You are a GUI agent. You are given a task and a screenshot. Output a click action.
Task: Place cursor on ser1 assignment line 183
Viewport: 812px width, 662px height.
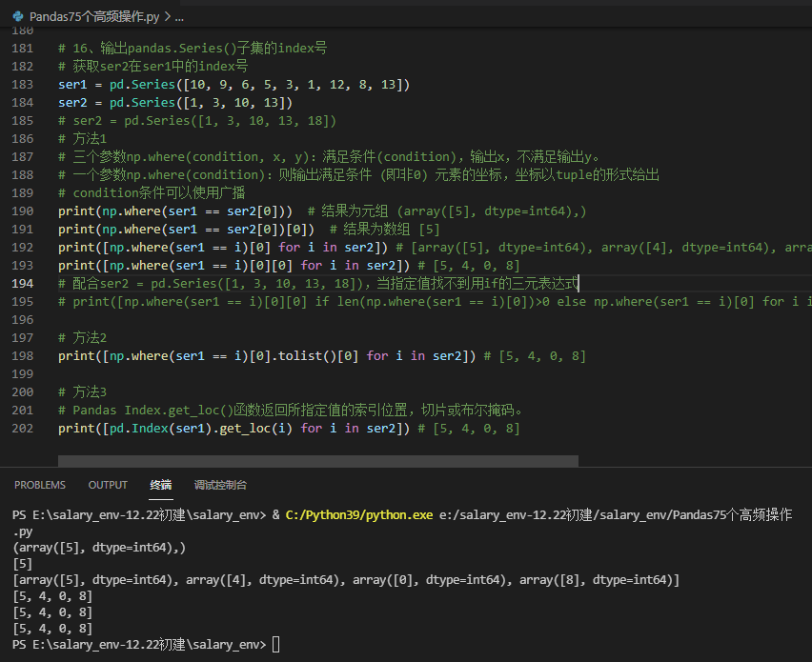tap(234, 85)
